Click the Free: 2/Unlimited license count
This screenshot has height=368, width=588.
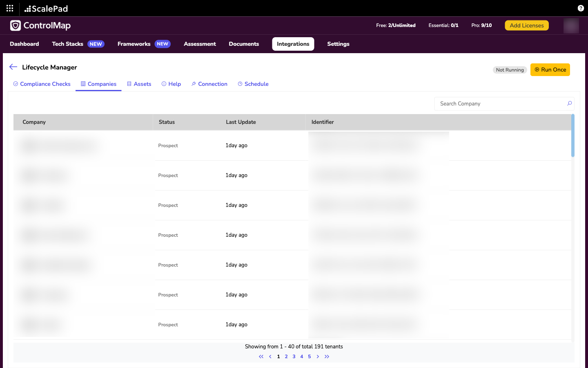click(396, 25)
